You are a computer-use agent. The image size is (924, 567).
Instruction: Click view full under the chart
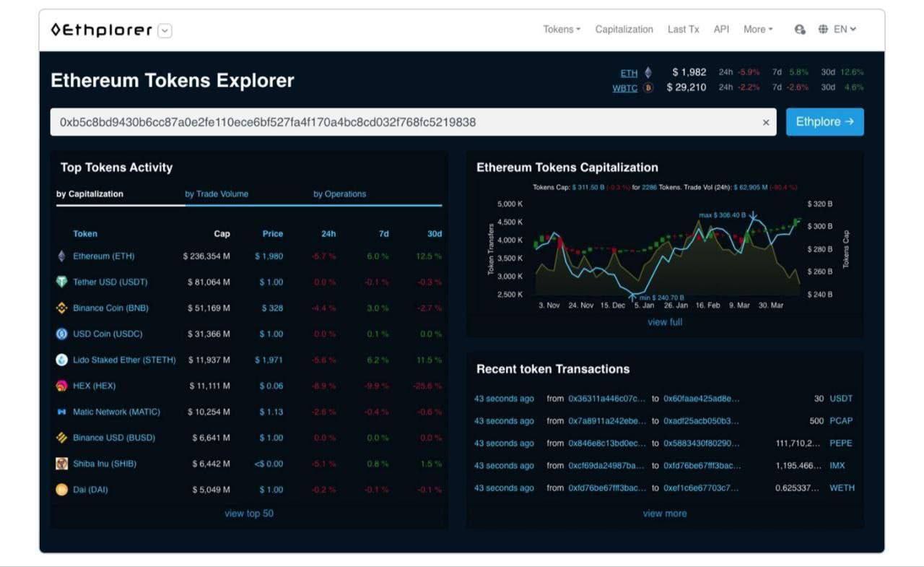pos(665,322)
